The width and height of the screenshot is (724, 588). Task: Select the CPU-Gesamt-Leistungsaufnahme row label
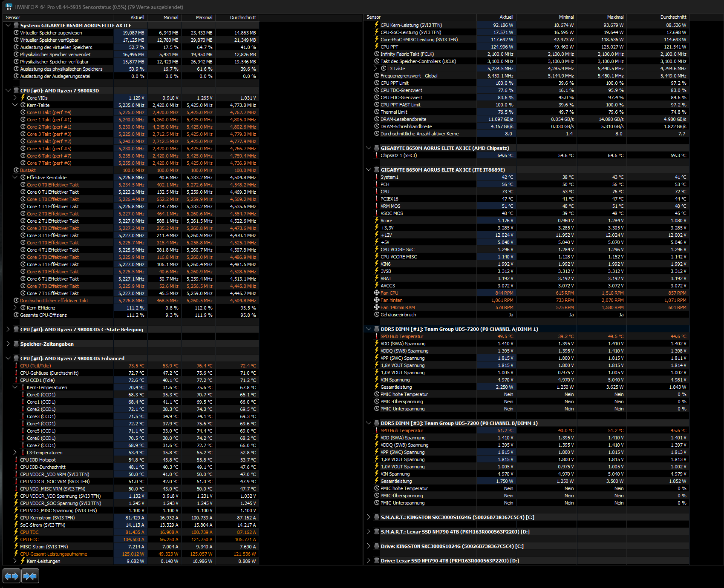coord(54,554)
